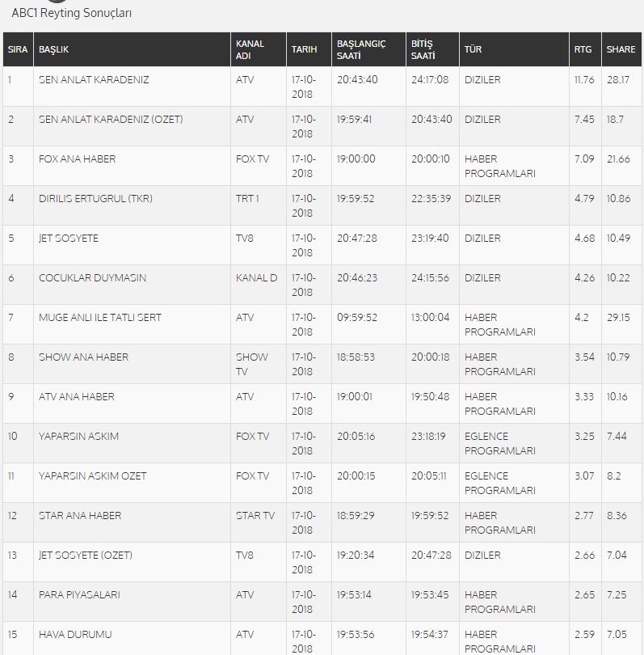Select the JET SOSYETE row title
644x655 pixels.
coord(69,238)
